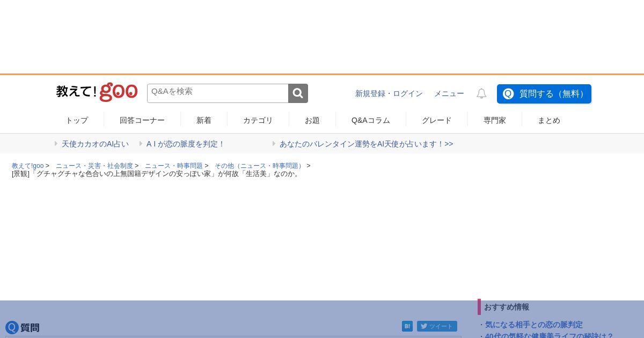
Task: Open the Q&Aコラム tab
Action: click(x=371, y=120)
